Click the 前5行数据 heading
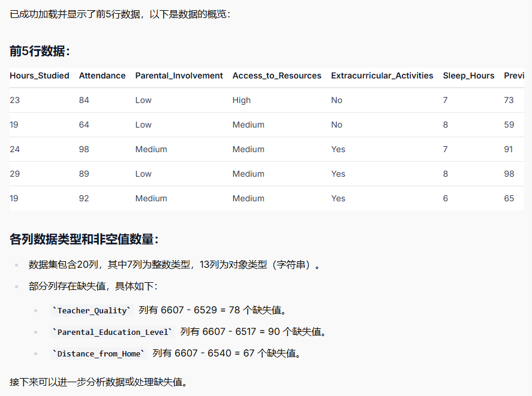 pos(40,51)
